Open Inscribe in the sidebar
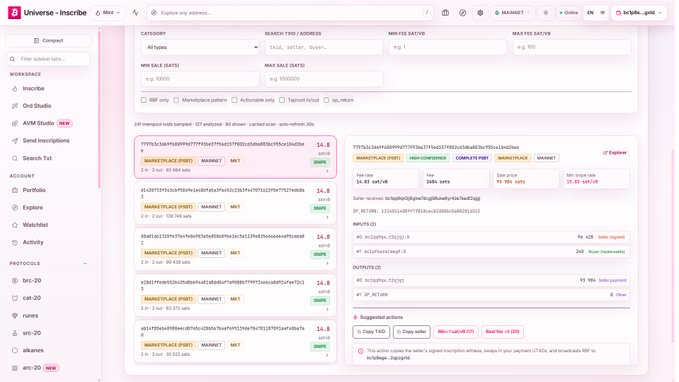Viewport: 679px width, 382px height. click(x=33, y=88)
